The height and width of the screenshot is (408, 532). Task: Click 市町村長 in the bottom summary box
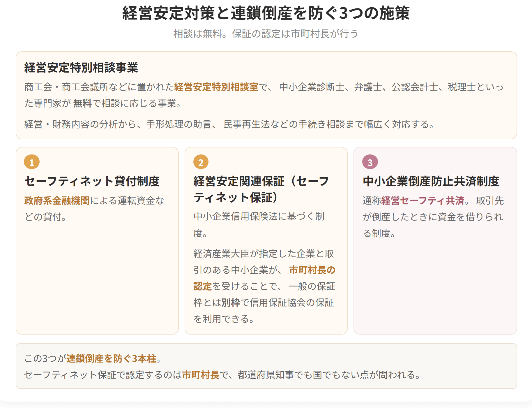coord(201,375)
